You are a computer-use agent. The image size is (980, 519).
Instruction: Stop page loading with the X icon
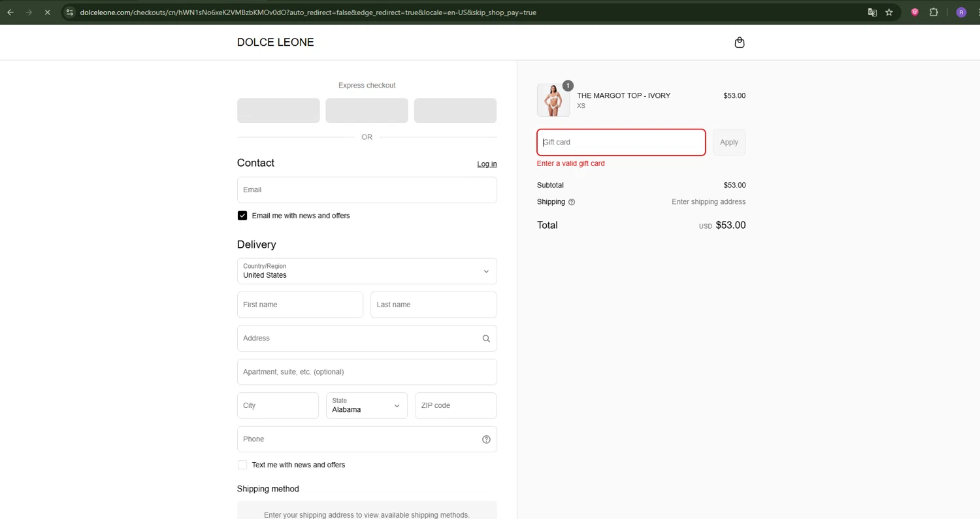[x=47, y=12]
